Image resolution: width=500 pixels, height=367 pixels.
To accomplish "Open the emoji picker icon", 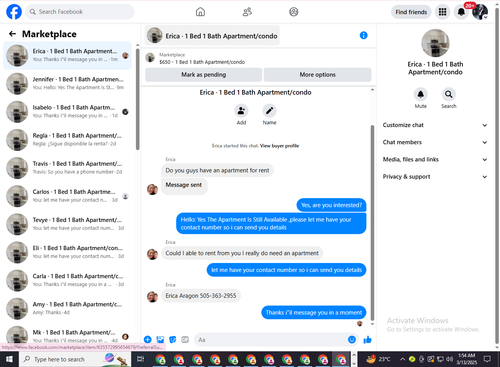I will coord(352,339).
